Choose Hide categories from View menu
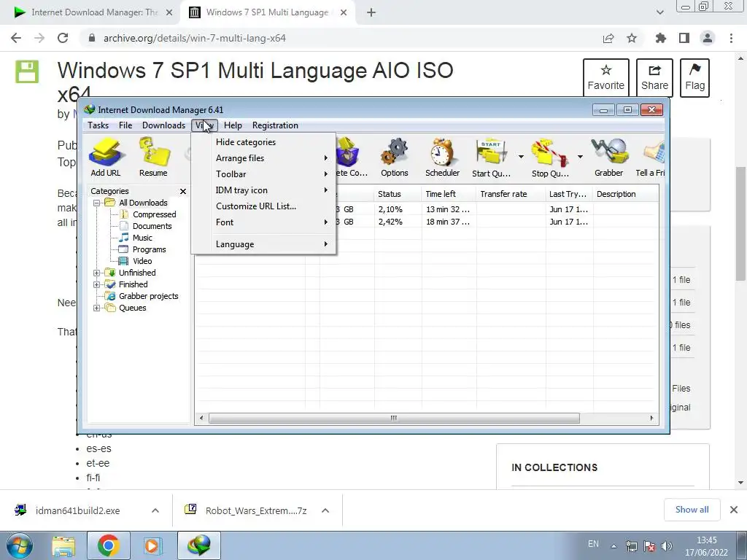747x560 pixels. 264,142
